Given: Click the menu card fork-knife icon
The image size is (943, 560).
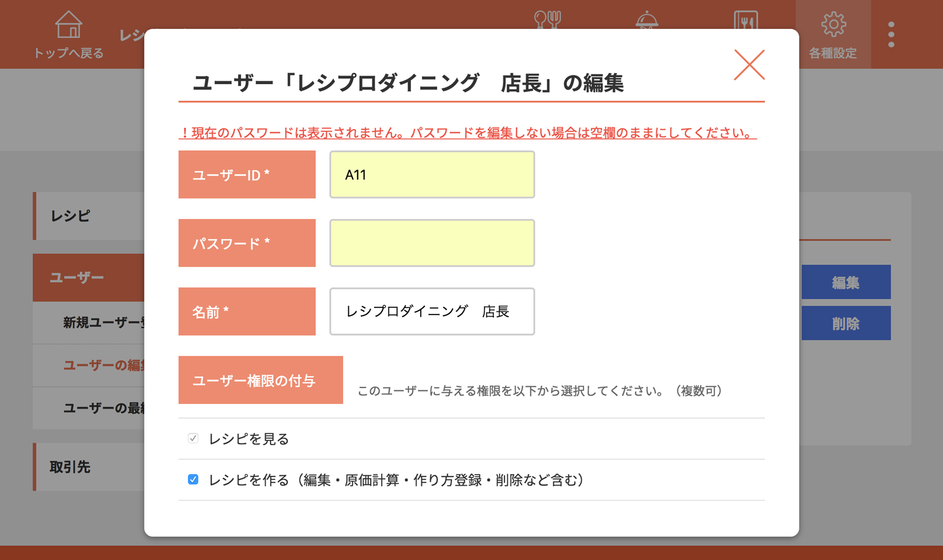Looking at the screenshot, I should click(746, 20).
